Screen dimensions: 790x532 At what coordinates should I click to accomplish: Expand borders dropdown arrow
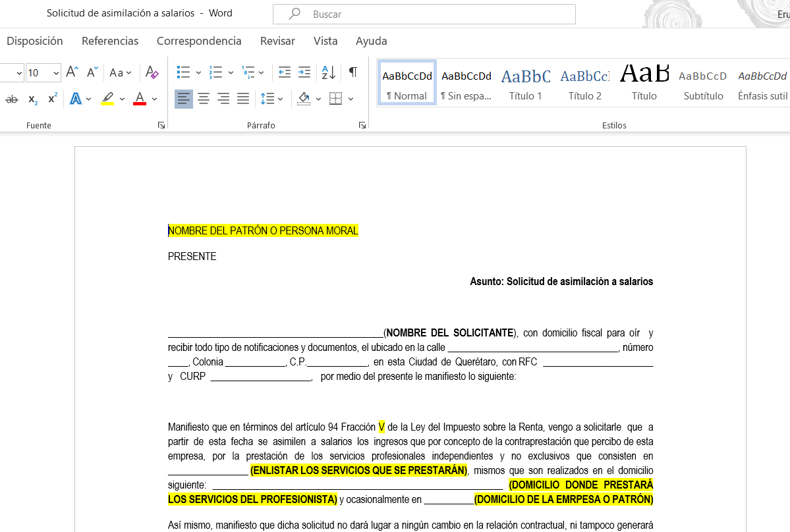tap(351, 99)
